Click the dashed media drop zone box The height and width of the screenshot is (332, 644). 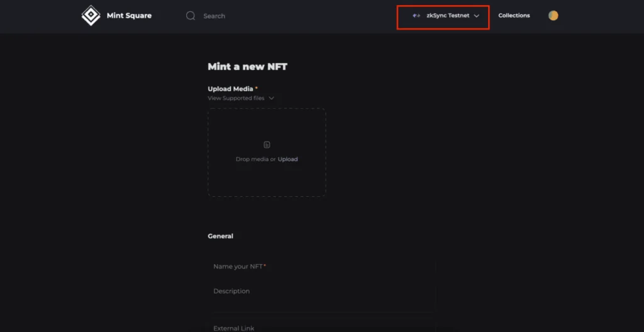pyautogui.click(x=267, y=179)
